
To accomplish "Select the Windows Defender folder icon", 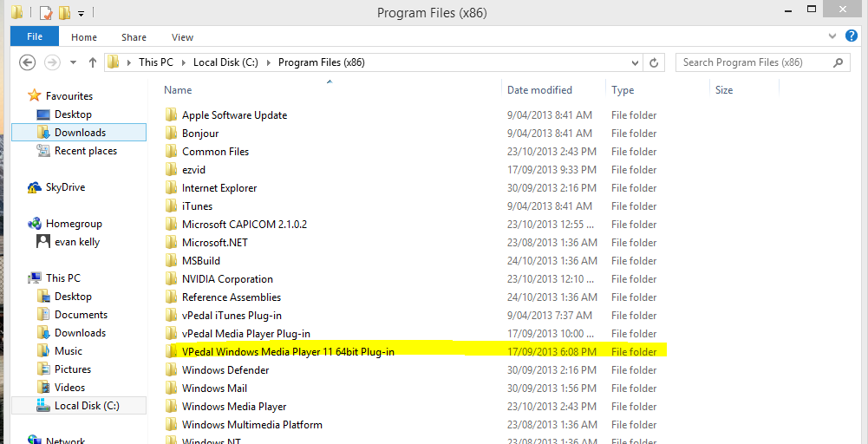I will (171, 370).
